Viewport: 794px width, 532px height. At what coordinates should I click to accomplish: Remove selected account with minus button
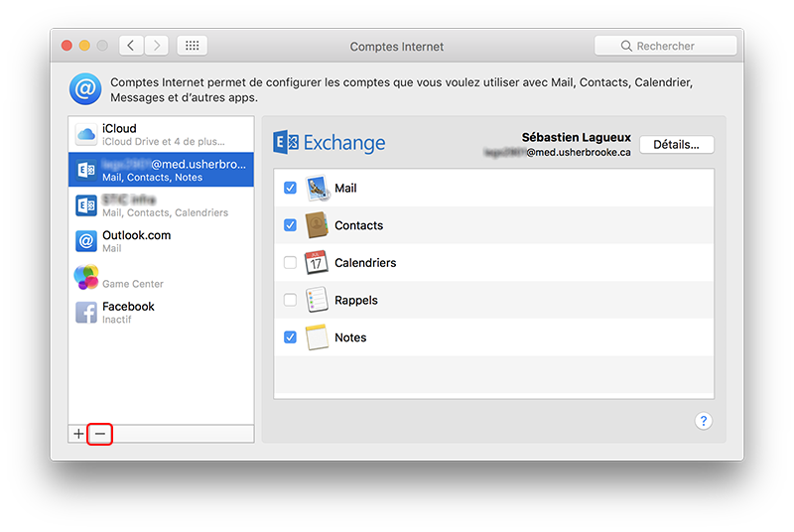tap(100, 434)
